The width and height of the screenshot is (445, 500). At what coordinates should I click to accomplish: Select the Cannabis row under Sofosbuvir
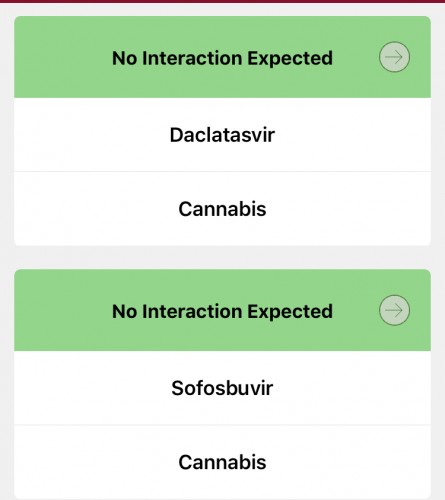click(x=222, y=462)
